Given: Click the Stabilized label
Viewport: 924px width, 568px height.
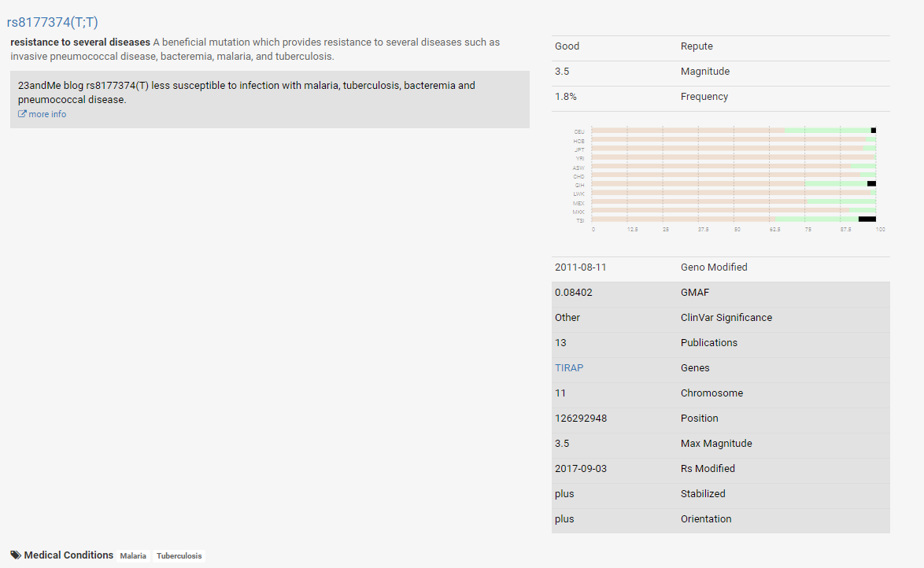Looking at the screenshot, I should [703, 494].
